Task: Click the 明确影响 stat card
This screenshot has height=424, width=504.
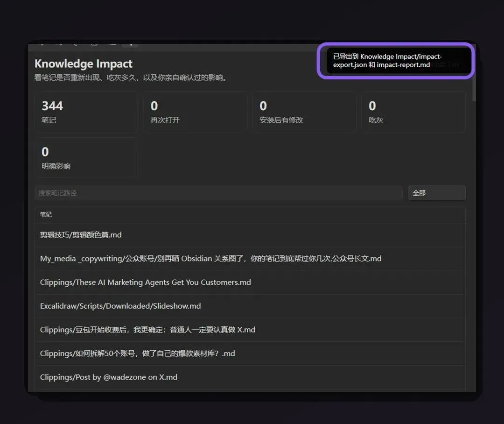Action: tap(86, 158)
